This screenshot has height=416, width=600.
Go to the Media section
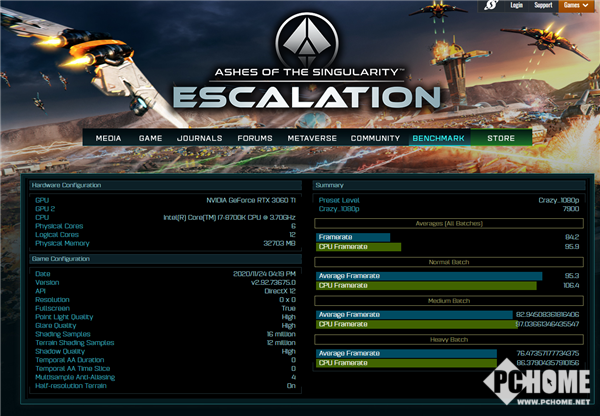pyautogui.click(x=109, y=138)
